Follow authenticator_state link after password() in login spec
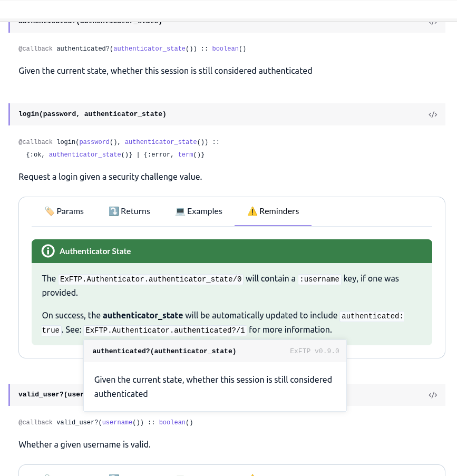457x476 pixels. point(161,142)
